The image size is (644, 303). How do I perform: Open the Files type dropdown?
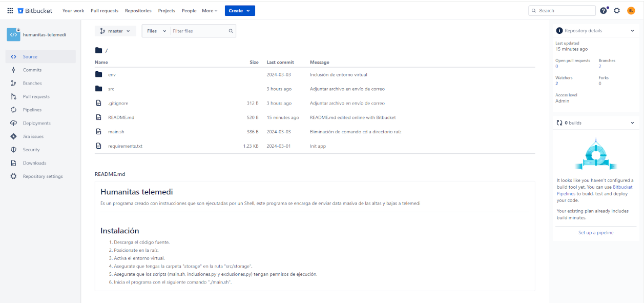[156, 31]
